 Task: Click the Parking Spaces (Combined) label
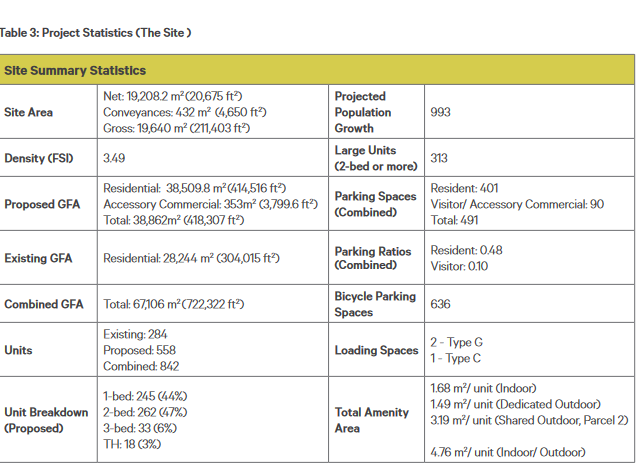tap(375, 204)
